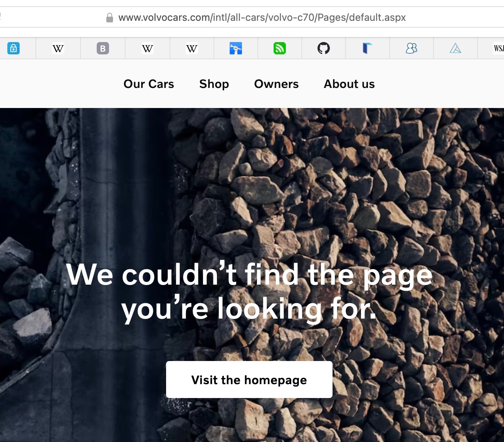Open the green RSS feed tab
Screen dimensions: 504x442
pyautogui.click(x=279, y=49)
